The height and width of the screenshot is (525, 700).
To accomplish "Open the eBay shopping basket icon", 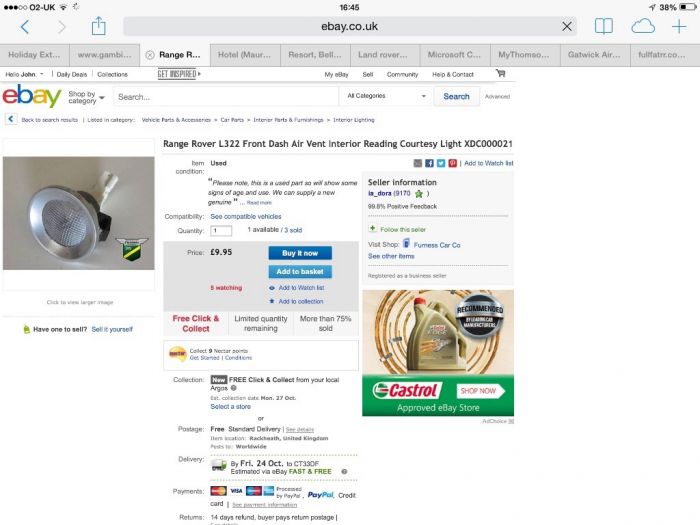I will click(500, 73).
